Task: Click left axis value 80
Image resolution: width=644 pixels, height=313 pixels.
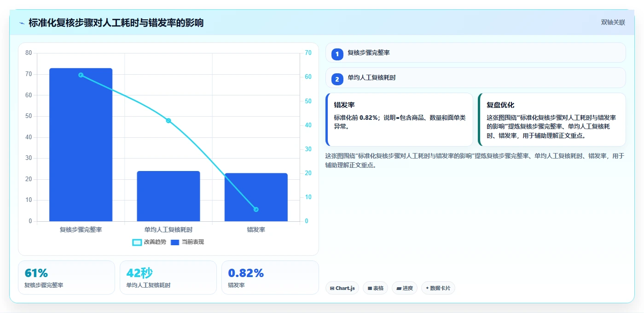Action: coord(29,53)
